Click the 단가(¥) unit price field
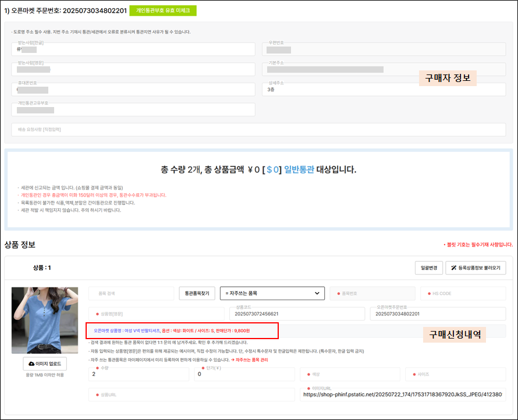Screen dimensions: 518x420 [x=244, y=374]
